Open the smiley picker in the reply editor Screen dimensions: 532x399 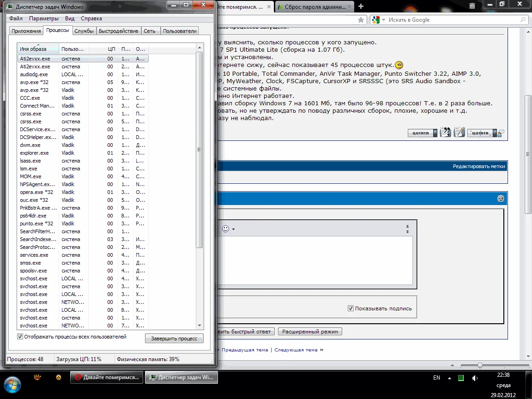click(226, 229)
